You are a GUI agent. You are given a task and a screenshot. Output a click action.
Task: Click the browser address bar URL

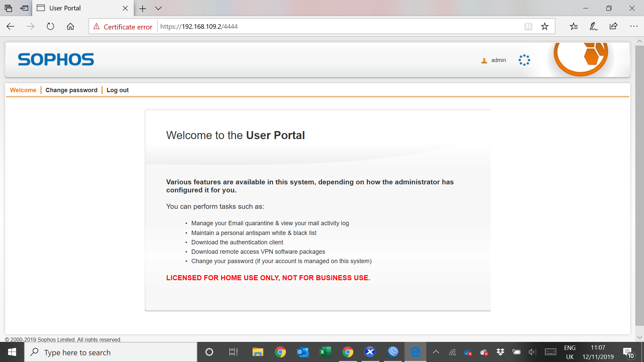(x=199, y=26)
